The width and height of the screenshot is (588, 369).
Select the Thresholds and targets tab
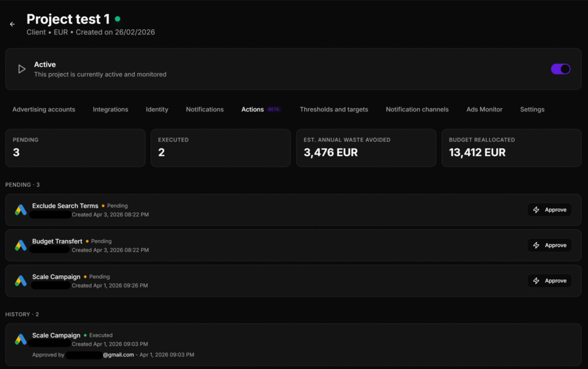coord(334,109)
